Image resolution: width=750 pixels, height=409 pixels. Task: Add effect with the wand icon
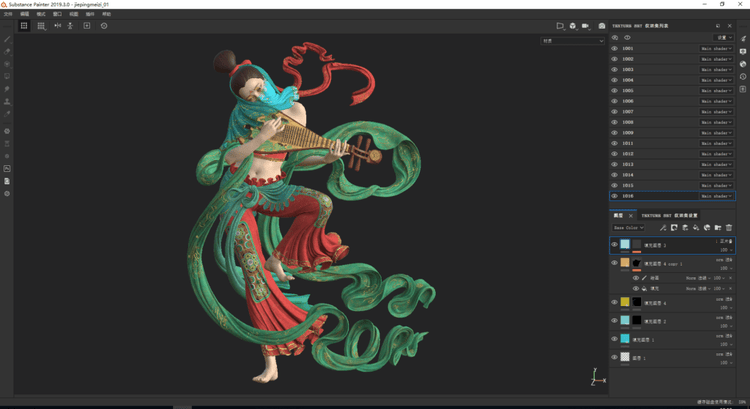click(663, 228)
